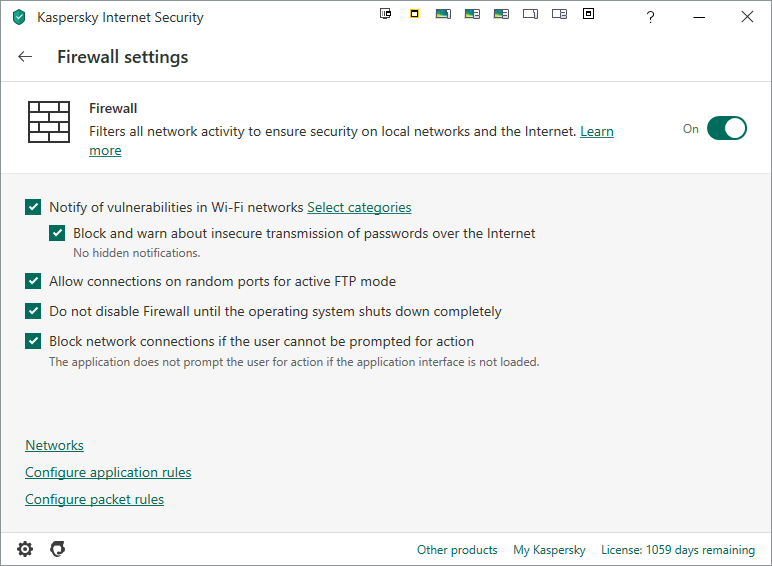Uncheck Block and warn about insecure passwords
This screenshot has height=566, width=772.
58,234
